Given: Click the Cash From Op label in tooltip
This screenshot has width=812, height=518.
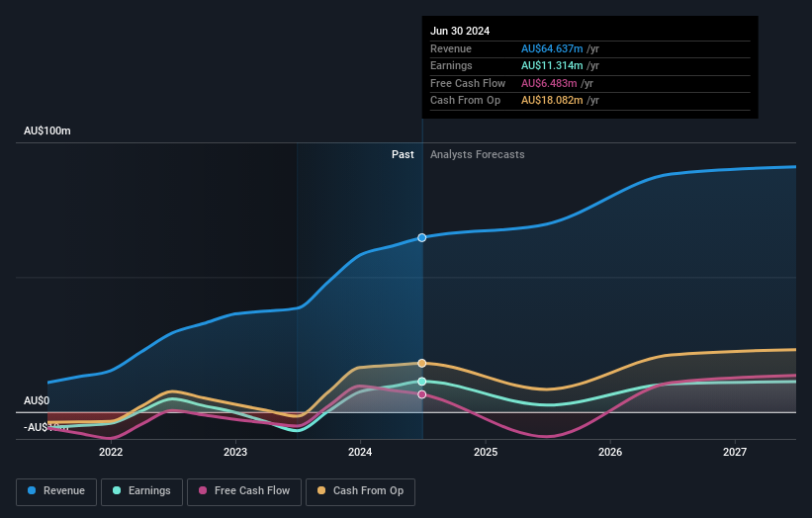Looking at the screenshot, I should tap(465, 101).
